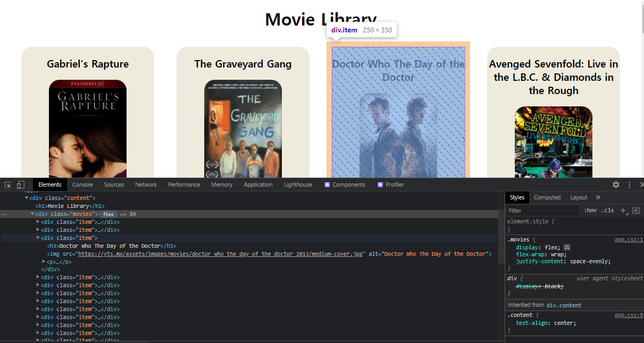Open the ellipsis actions for selected DOM node

[x=4, y=214]
